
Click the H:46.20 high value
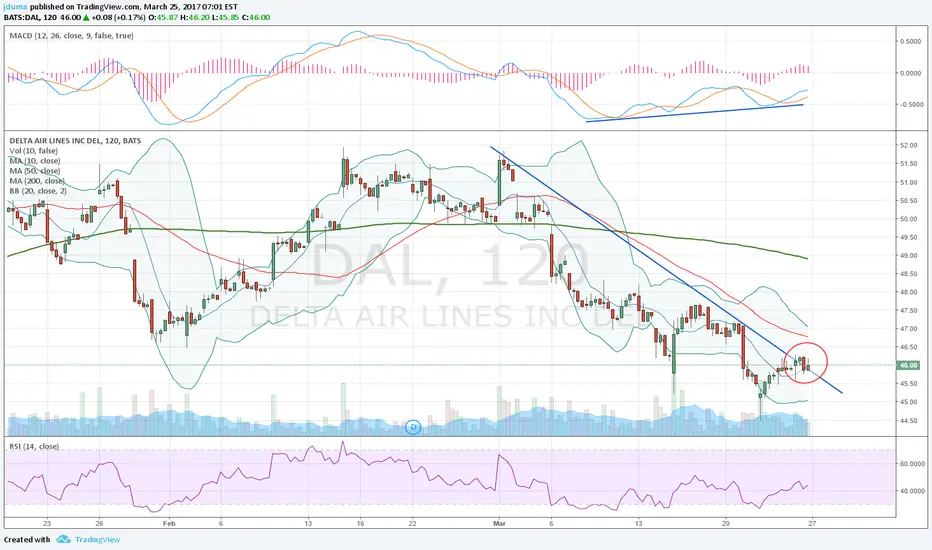point(194,17)
